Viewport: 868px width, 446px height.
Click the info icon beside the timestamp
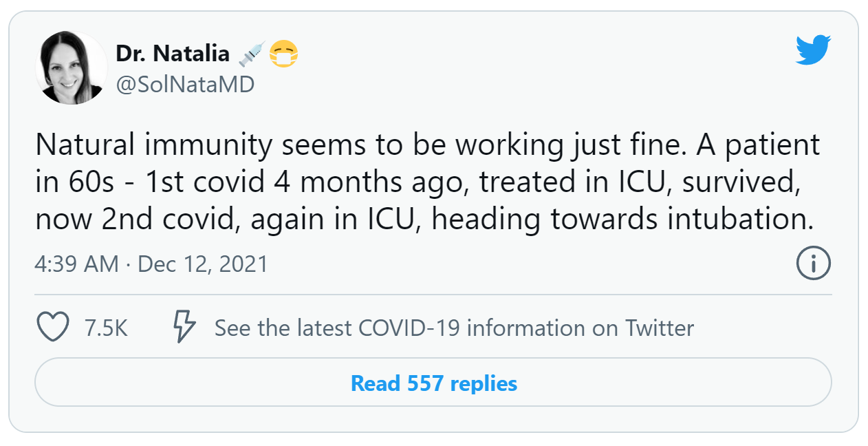coord(812,263)
